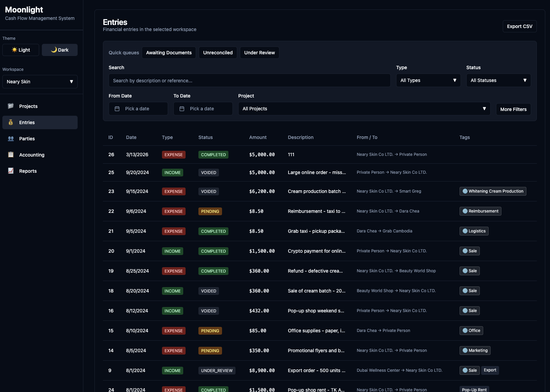Click Export tag on entry 9

pyautogui.click(x=490, y=370)
